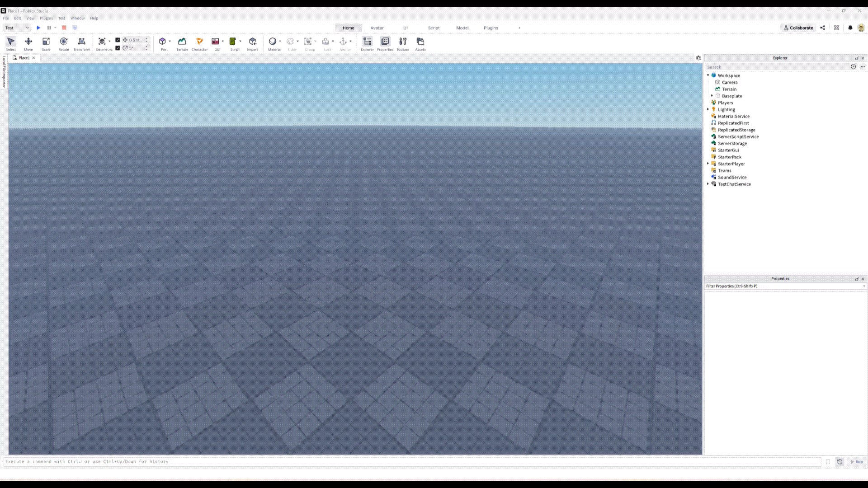Switch to the Model ribbon tab
The height and width of the screenshot is (488, 868).
pos(462,28)
